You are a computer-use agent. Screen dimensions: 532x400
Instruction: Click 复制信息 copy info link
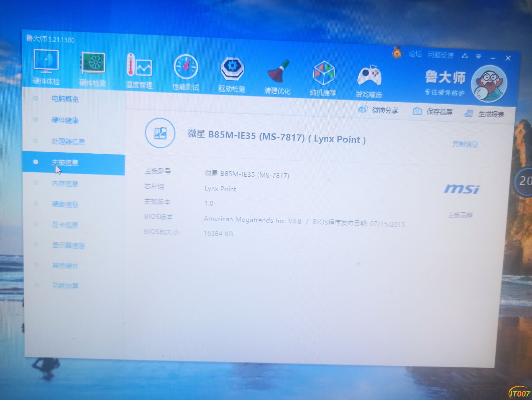465,144
